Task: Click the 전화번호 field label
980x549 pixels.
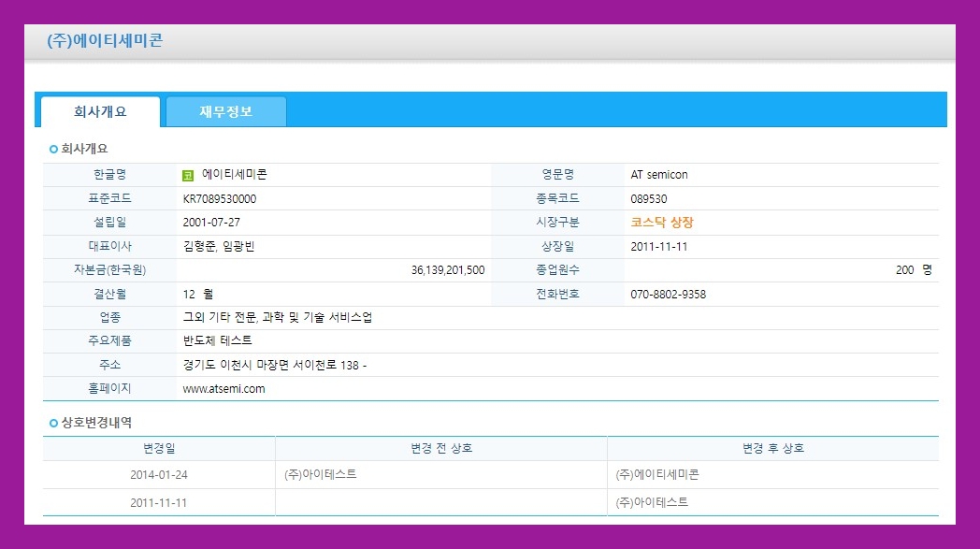Action: point(557,294)
